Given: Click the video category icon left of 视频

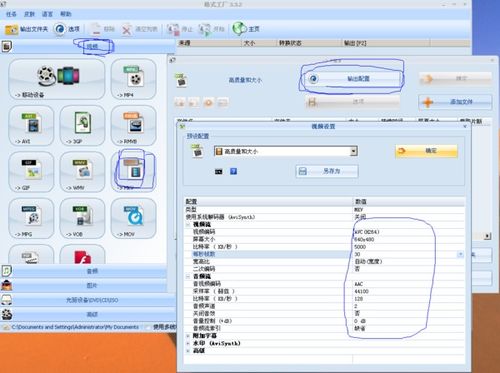Looking at the screenshot, I should pyautogui.click(x=6, y=46).
